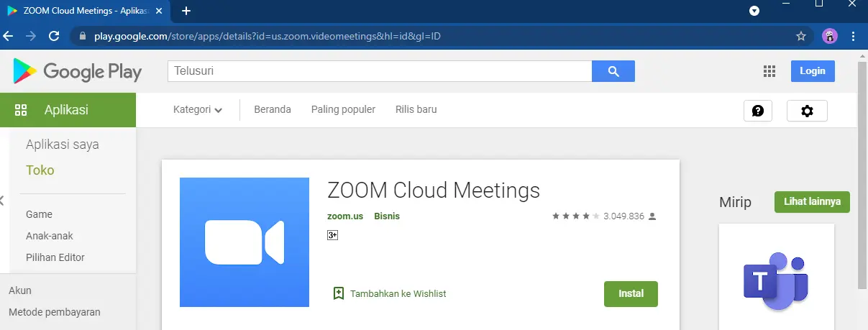Click the green Instal button
The width and height of the screenshot is (868, 330).
[631, 294]
